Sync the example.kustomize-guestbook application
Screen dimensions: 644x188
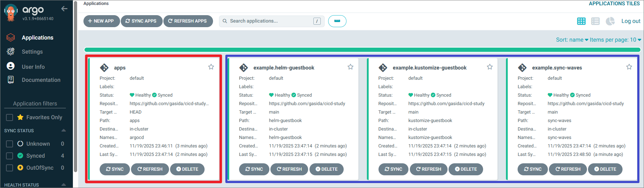394,169
